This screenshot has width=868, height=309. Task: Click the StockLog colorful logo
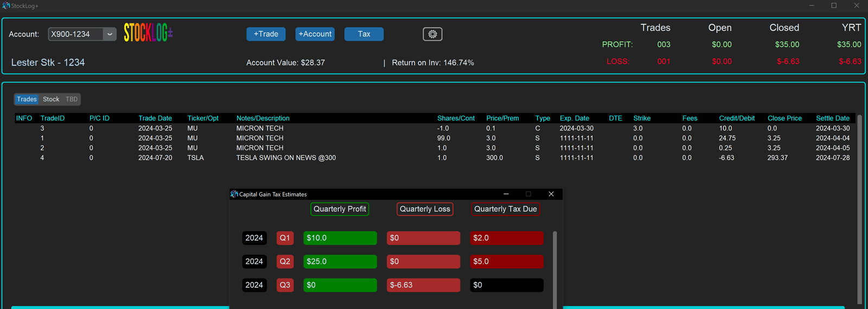[x=148, y=33]
